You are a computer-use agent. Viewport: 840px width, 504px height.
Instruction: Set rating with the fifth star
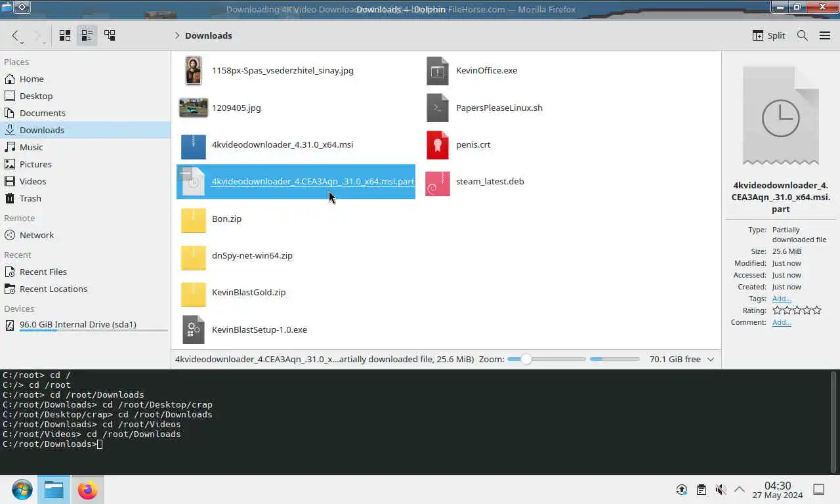tap(816, 310)
